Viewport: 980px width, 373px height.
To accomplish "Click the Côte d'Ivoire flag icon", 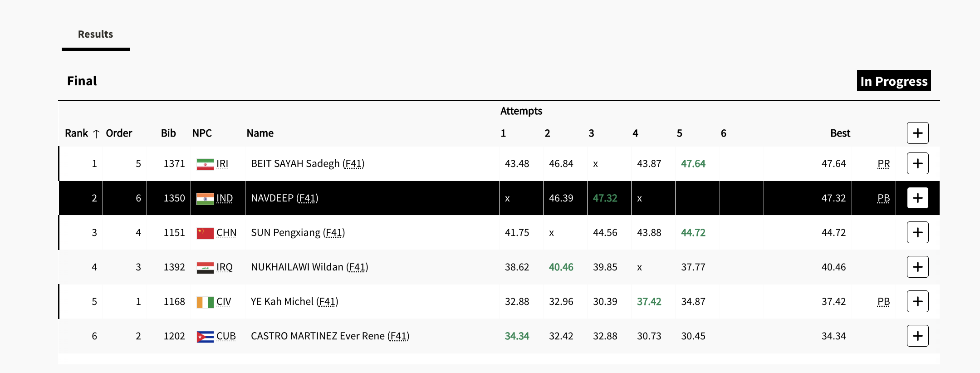I will pos(205,302).
